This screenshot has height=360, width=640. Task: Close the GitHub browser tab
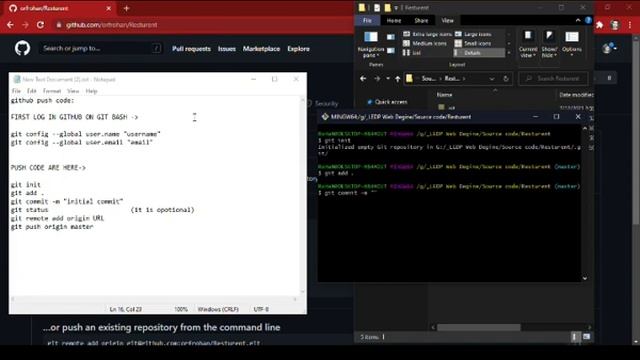(109, 8)
